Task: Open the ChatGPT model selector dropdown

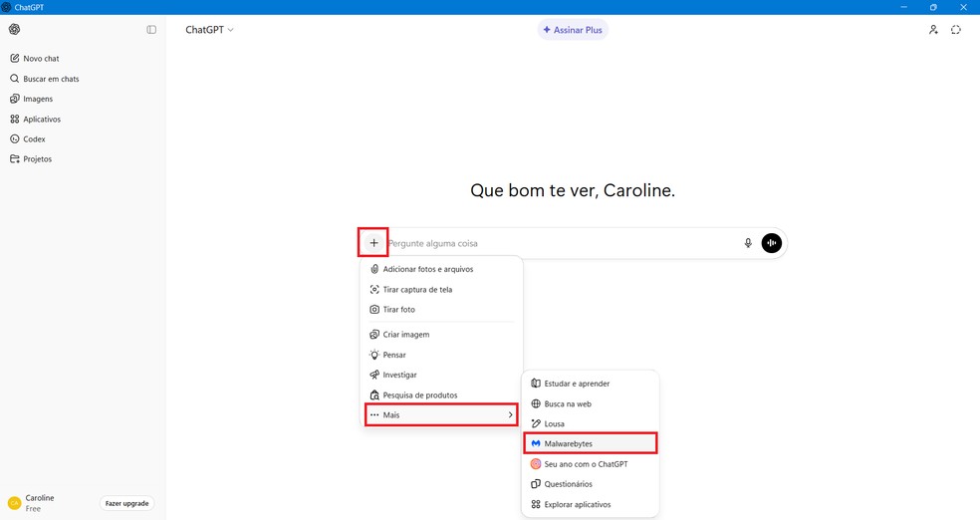Action: tap(209, 29)
